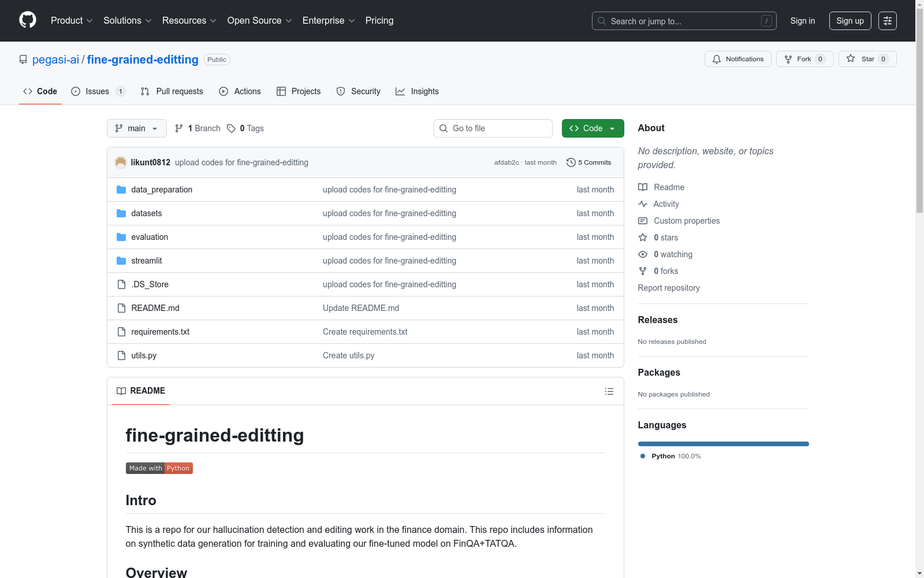Click the Custom properties note icon
The image size is (924, 578).
643,221
